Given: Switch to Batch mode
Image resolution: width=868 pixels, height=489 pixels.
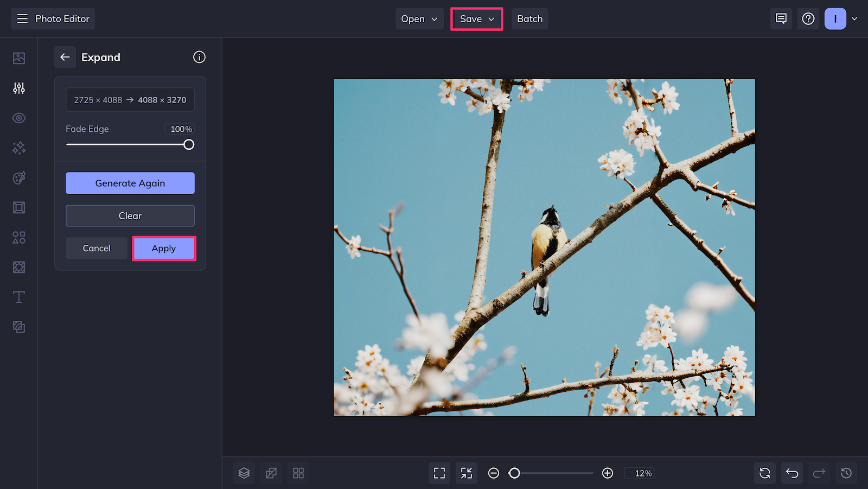Looking at the screenshot, I should click(529, 18).
